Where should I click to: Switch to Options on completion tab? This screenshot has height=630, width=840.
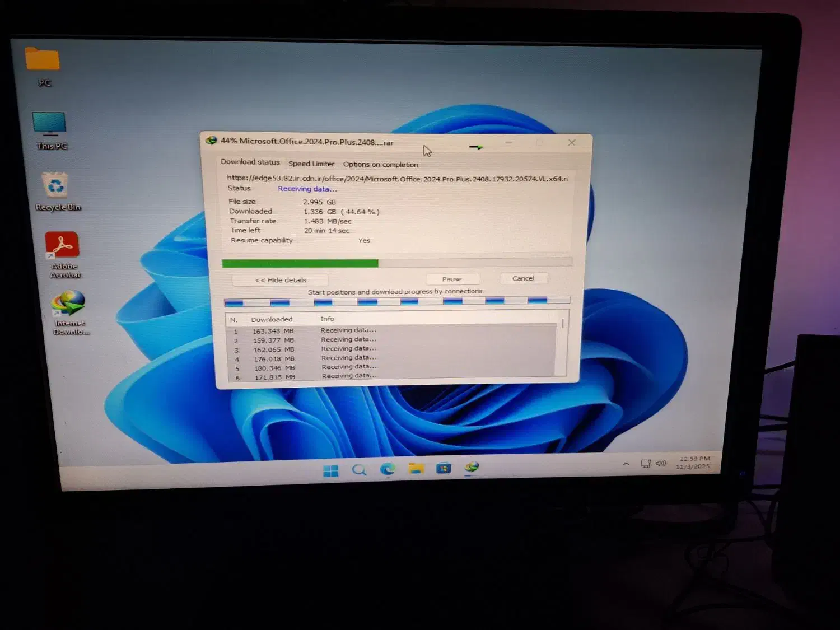tap(380, 164)
